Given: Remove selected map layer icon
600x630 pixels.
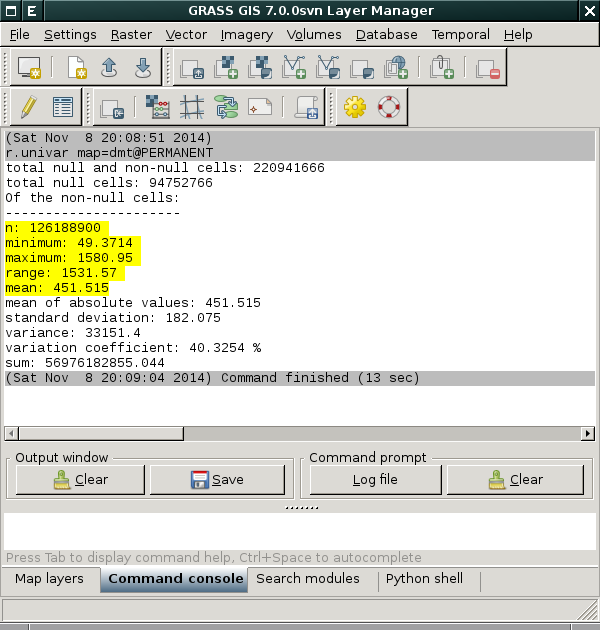Looking at the screenshot, I should point(488,68).
